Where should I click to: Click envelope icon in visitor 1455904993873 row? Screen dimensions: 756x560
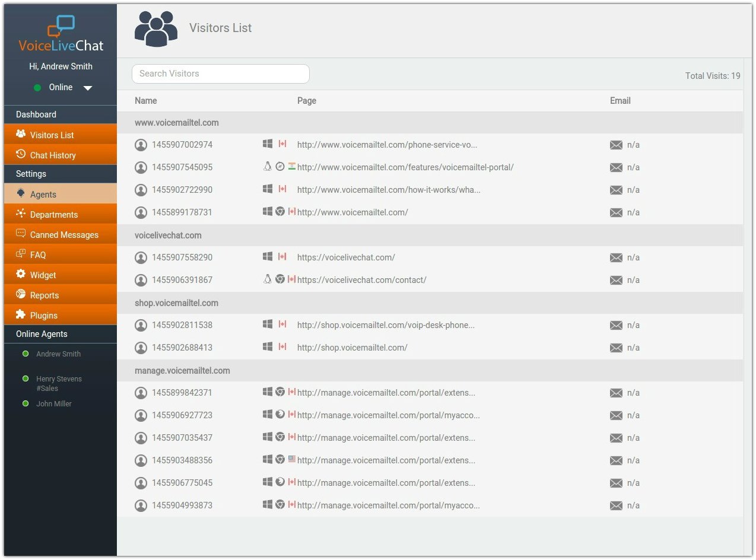(617, 505)
